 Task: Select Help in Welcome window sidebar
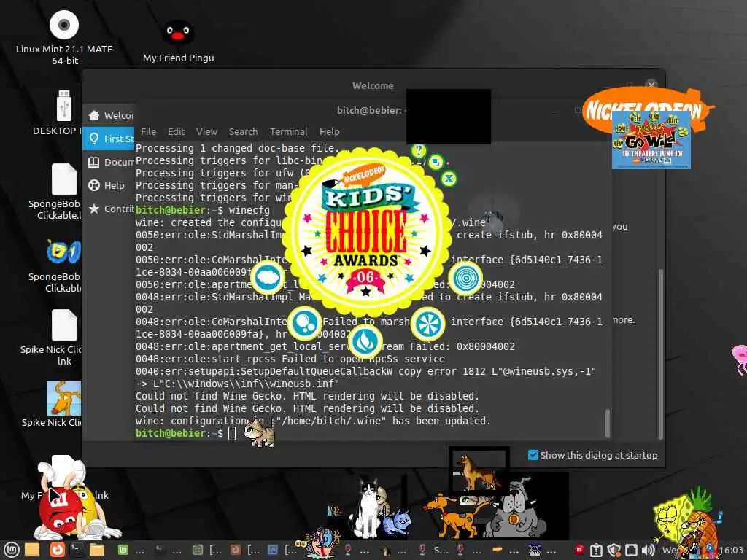click(109, 185)
